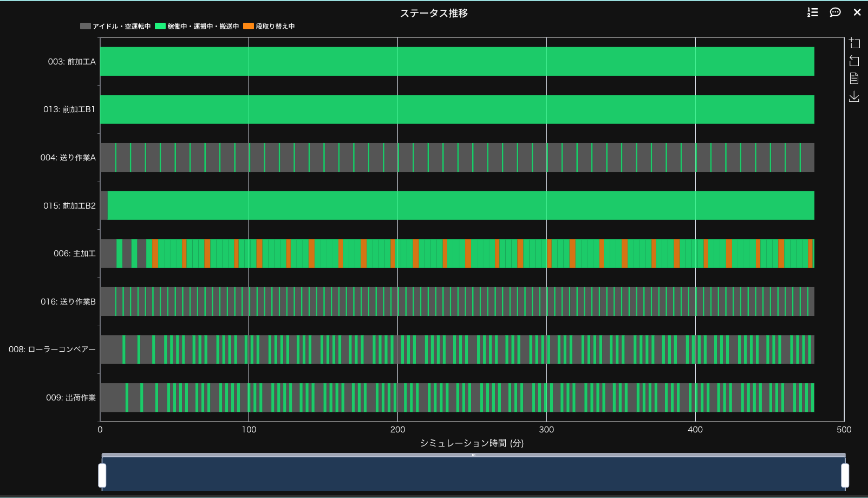
Task: Click the zoom reset back icon
Action: (854, 61)
